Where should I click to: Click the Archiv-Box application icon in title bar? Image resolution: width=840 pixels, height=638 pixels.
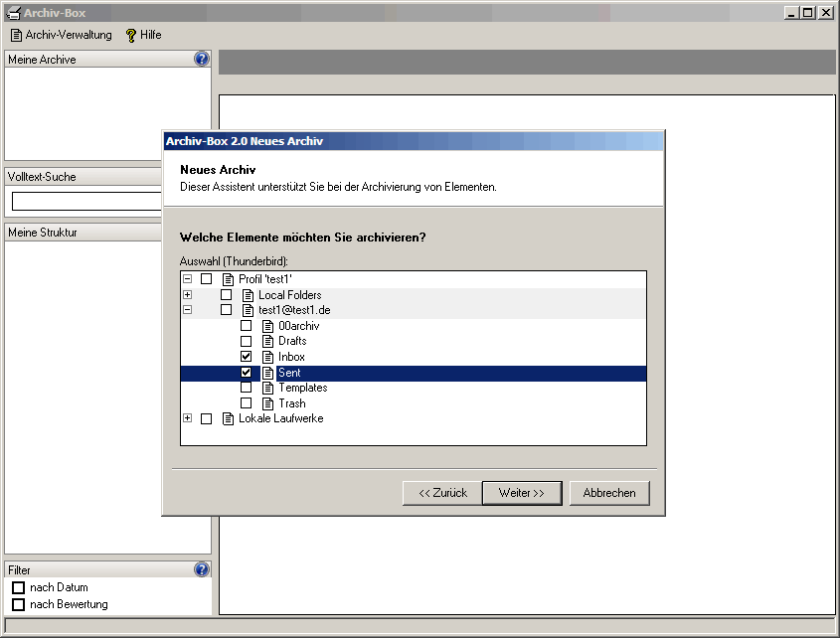(x=13, y=13)
